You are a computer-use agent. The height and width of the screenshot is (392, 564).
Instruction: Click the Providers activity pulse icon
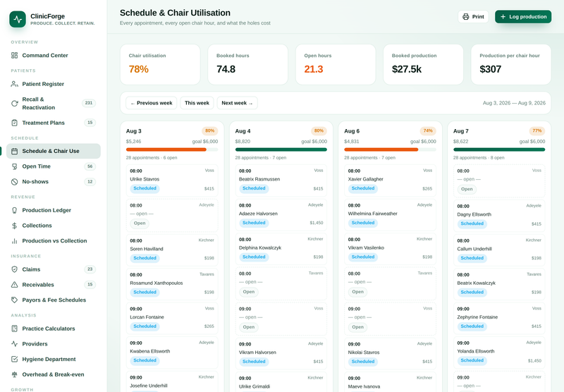click(x=14, y=344)
